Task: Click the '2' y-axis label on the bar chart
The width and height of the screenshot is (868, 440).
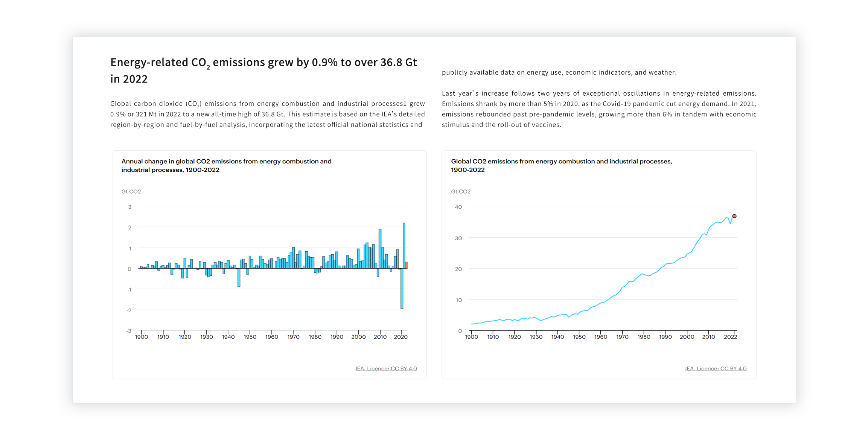Action: [130, 227]
